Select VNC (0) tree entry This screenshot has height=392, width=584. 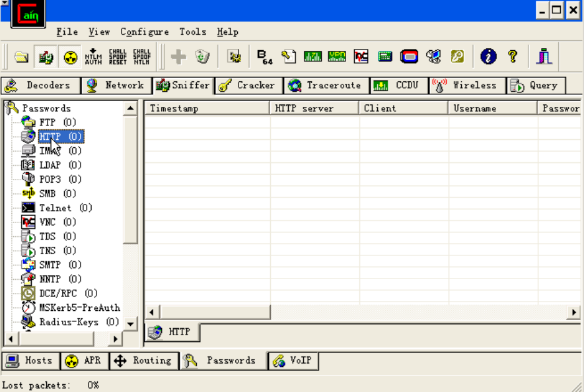[57, 222]
